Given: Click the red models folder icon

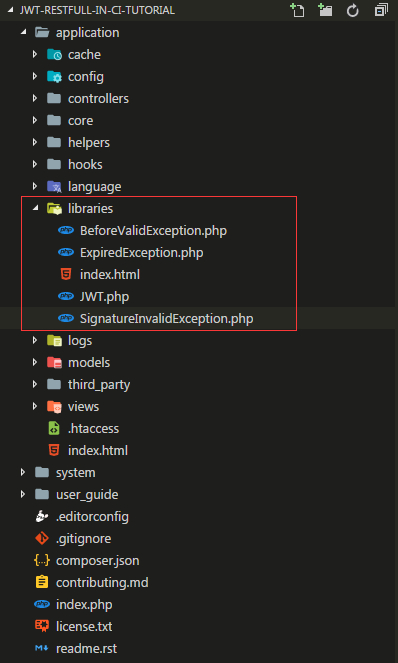Looking at the screenshot, I should click(x=54, y=362).
